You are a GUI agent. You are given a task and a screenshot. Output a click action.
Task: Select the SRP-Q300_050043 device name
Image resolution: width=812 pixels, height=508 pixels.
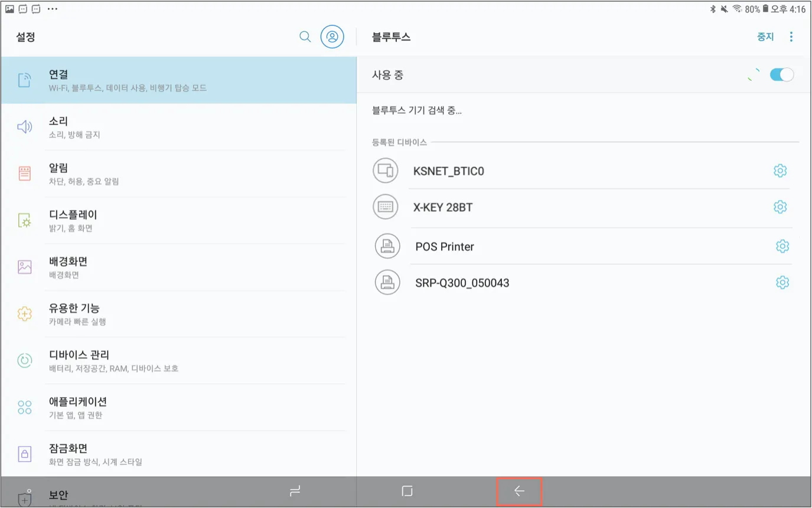pos(462,283)
